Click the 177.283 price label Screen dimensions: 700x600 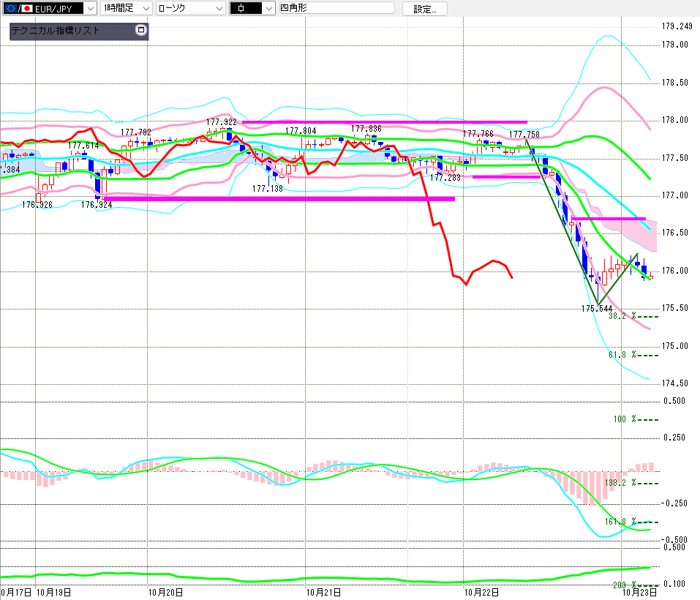pyautogui.click(x=445, y=177)
